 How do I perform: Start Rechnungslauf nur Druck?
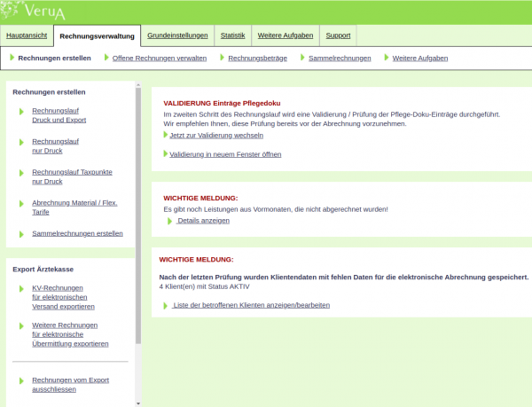(x=55, y=145)
